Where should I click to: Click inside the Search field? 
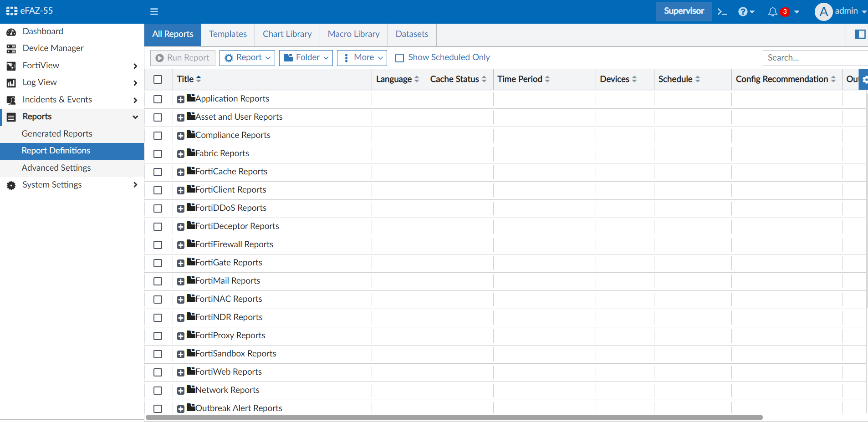pyautogui.click(x=814, y=58)
